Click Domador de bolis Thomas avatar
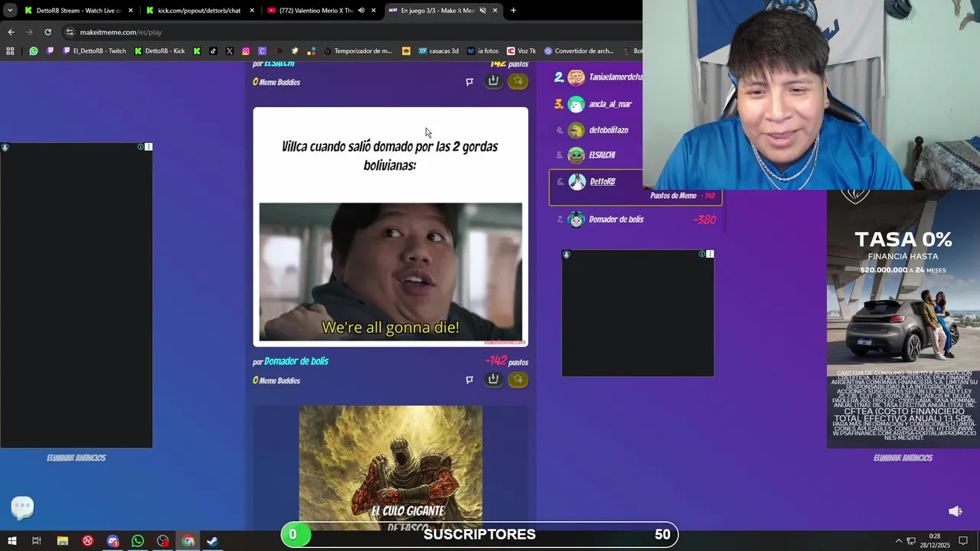The width and height of the screenshot is (980, 551). pos(577,220)
